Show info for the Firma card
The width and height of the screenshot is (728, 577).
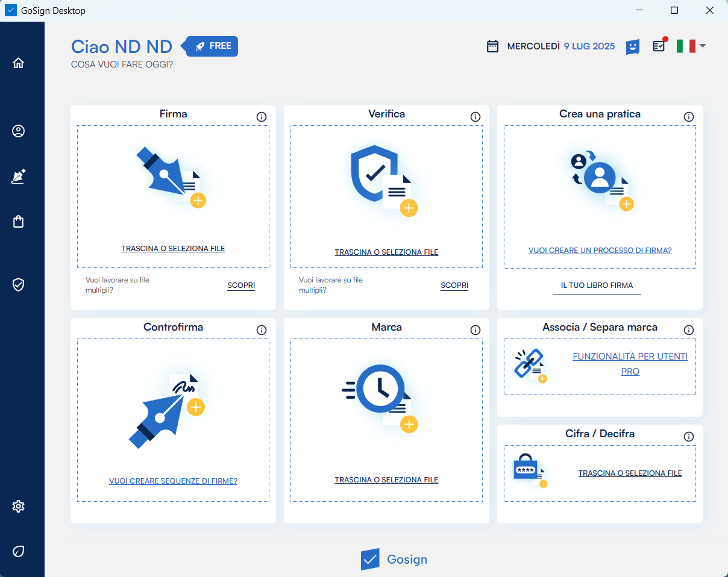[262, 117]
